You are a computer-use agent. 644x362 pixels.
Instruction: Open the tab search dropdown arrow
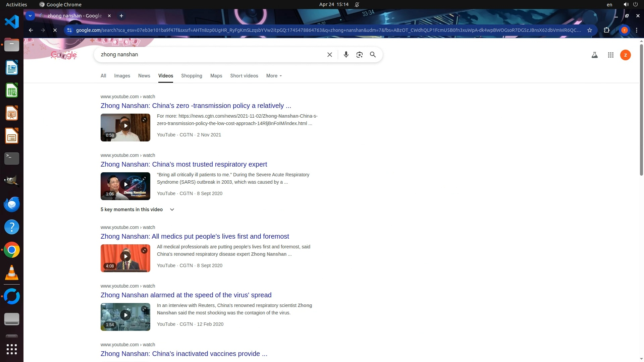click(x=30, y=16)
